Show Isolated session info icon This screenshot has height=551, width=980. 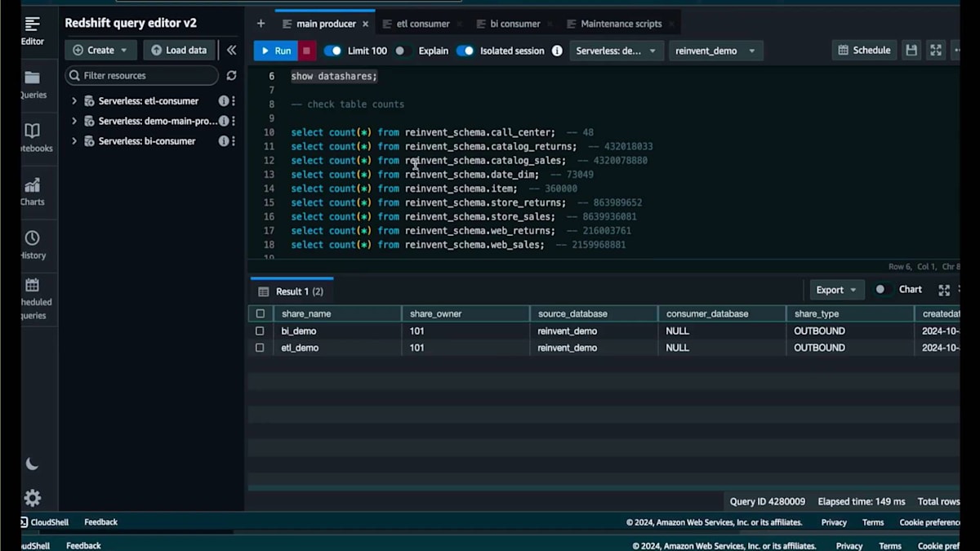[557, 51]
